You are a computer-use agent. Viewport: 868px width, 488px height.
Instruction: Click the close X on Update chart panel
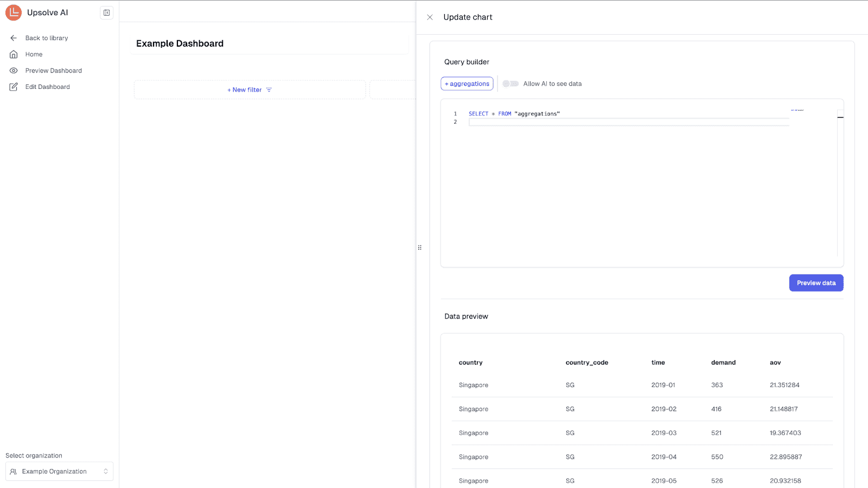430,17
